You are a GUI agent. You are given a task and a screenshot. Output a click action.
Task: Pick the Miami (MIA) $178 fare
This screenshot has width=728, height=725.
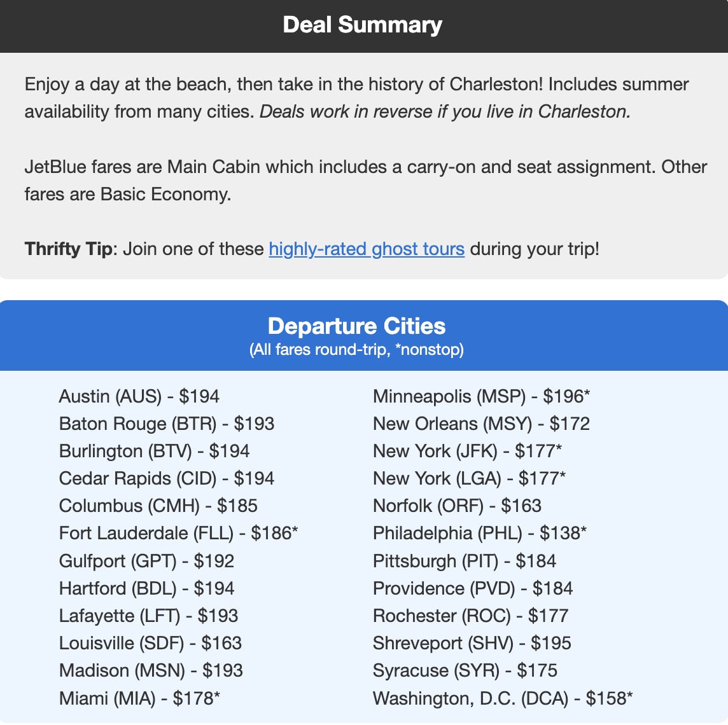(x=140, y=698)
